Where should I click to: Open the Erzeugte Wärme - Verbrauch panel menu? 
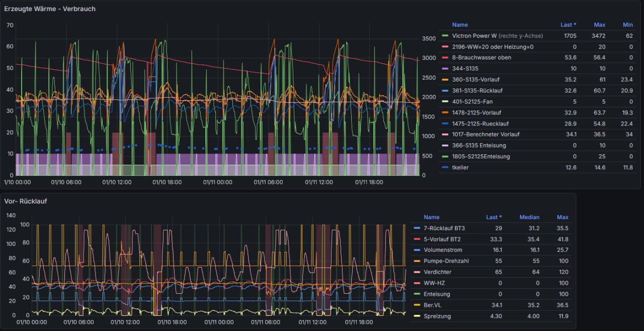click(x=50, y=9)
